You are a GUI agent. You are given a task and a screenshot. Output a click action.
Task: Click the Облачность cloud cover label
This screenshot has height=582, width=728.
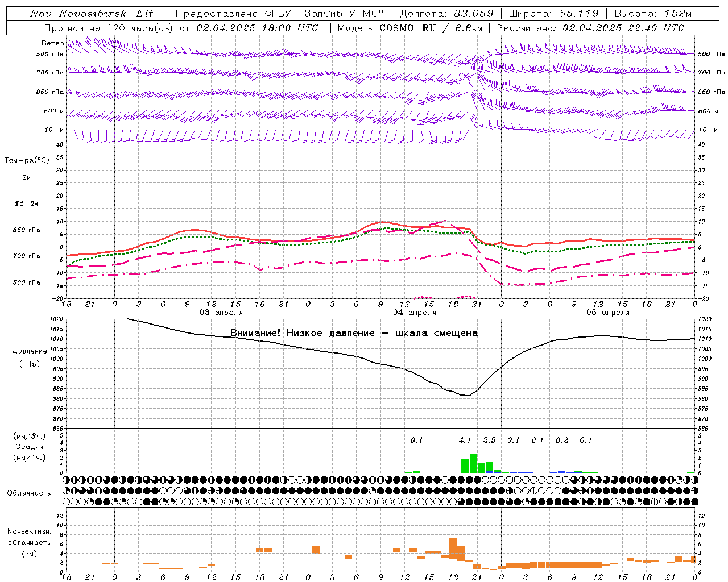[29, 493]
